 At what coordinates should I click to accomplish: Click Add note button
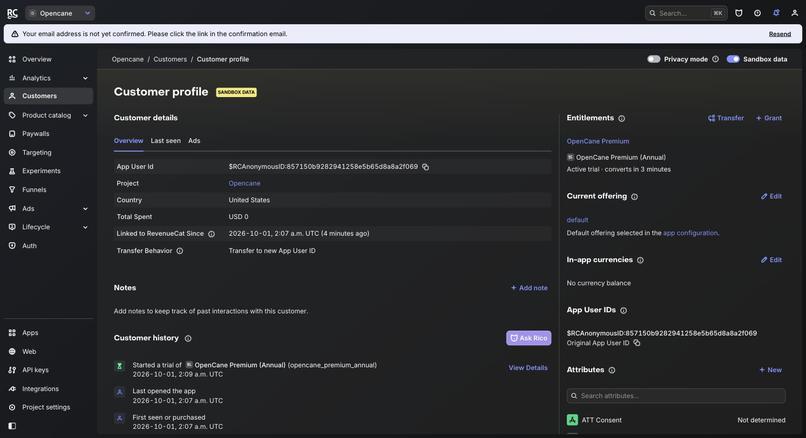(529, 288)
